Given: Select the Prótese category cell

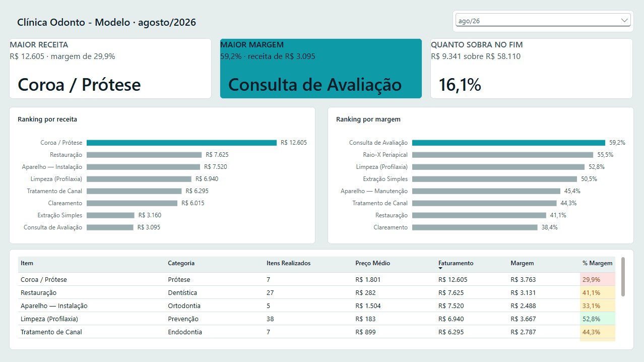Looking at the screenshot, I should click(179, 279).
